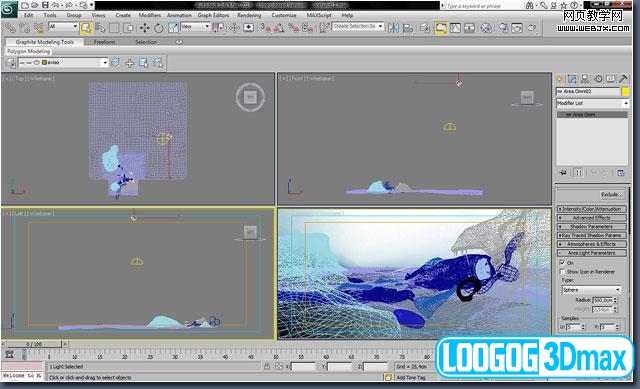
Task: Open the Modify command panel tab
Action: tap(572, 79)
